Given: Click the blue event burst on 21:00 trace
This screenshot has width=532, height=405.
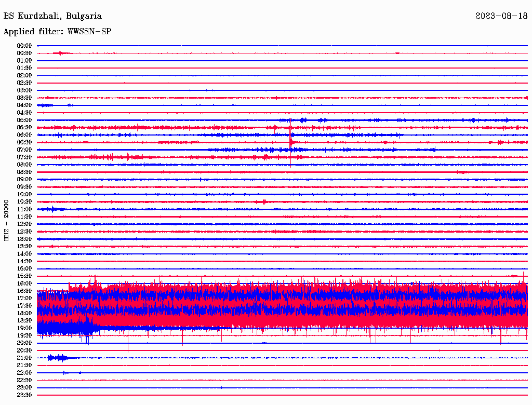Looking at the screenshot, I should tap(58, 358).
